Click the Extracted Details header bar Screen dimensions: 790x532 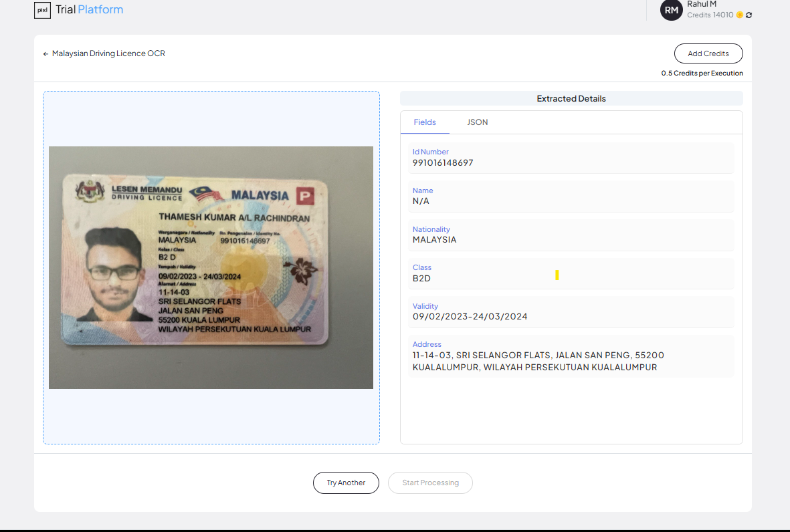coord(571,98)
